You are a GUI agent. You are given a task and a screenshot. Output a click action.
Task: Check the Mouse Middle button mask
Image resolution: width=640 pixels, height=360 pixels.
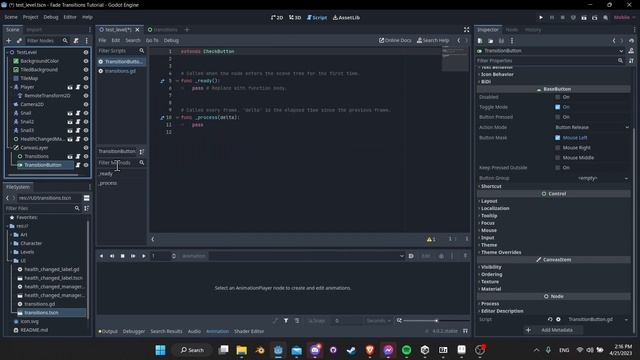tap(558, 158)
